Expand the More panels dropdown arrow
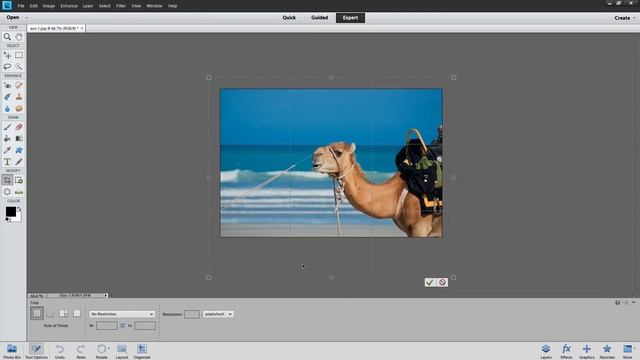Viewport: 640px width, 360px height. [634, 349]
